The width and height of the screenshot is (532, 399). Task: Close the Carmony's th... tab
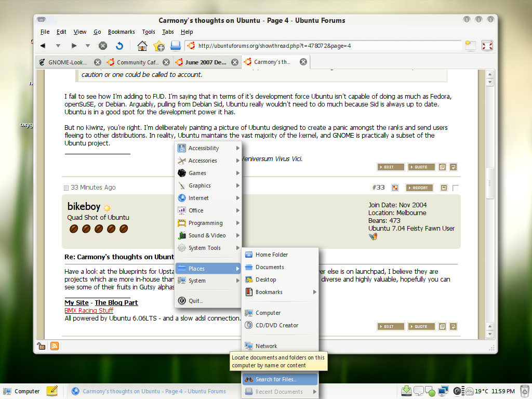pos(303,62)
